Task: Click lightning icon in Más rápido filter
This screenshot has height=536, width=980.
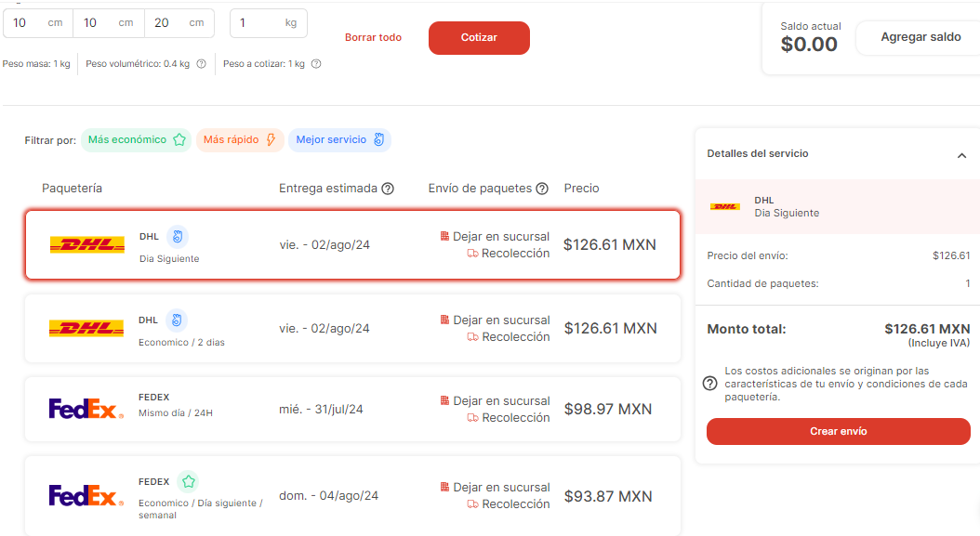Action: [271, 140]
